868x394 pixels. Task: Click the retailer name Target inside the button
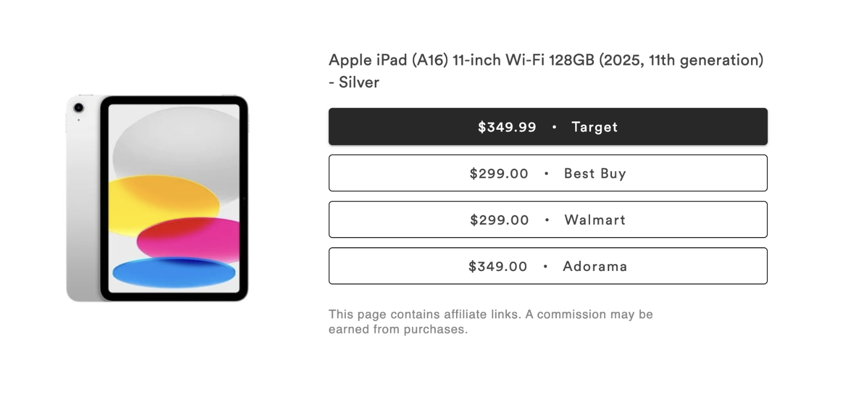(594, 127)
